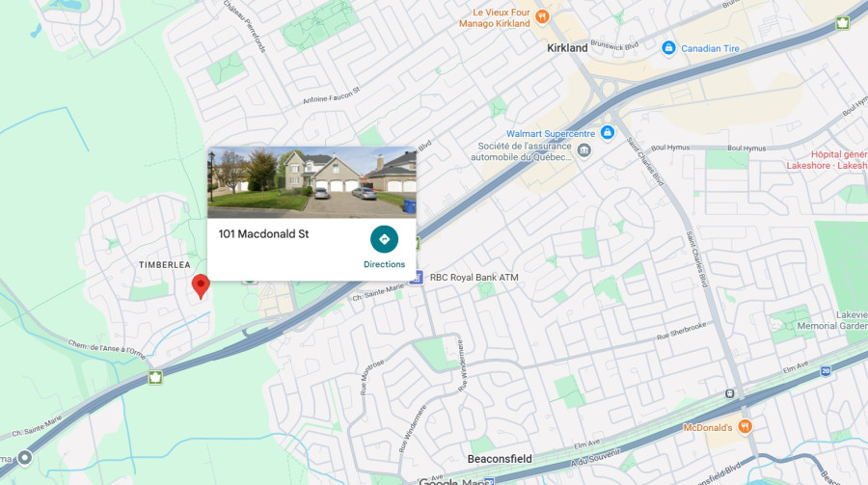The width and height of the screenshot is (868, 485).
Task: Click the green marker at the top right corner
Action: tap(843, 23)
